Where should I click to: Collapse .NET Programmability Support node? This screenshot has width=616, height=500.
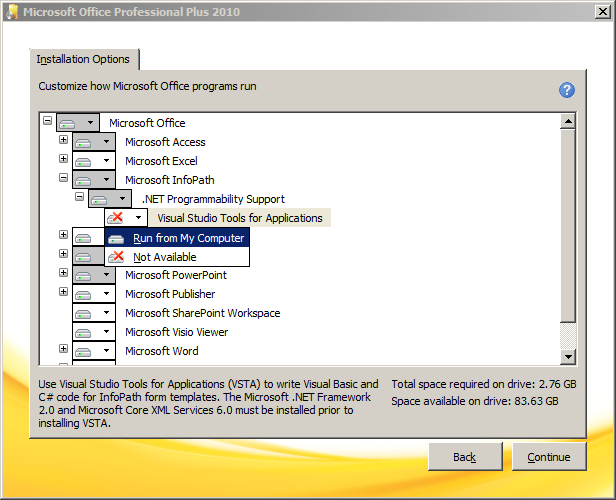click(79, 196)
